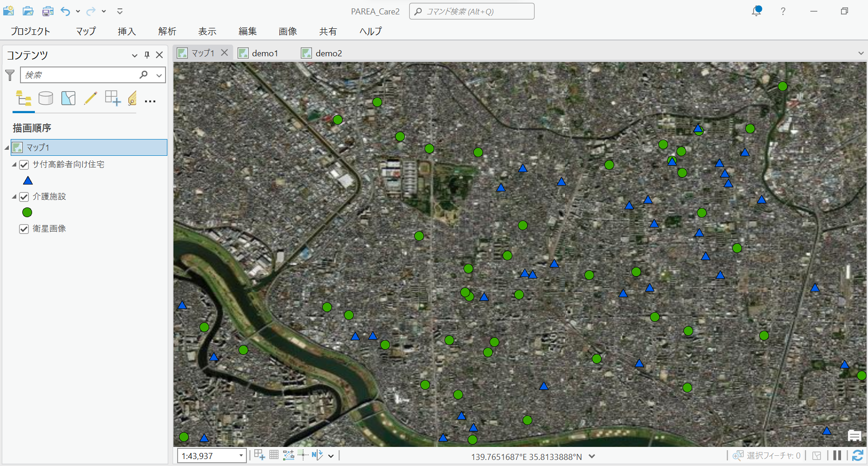Open the 解析 ribbon tab
This screenshot has height=466, width=868.
167,31
